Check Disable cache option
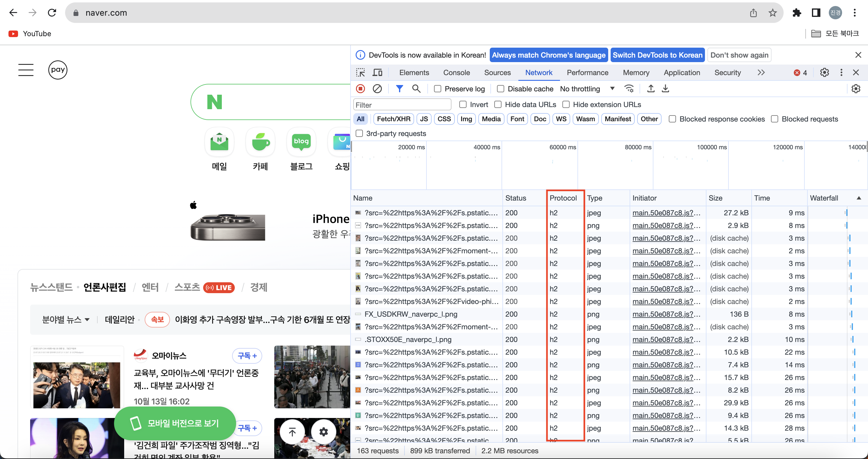868x459 pixels. [500, 89]
